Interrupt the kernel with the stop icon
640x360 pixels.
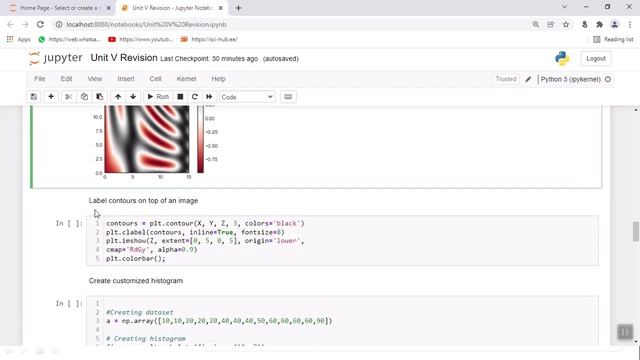click(180, 97)
